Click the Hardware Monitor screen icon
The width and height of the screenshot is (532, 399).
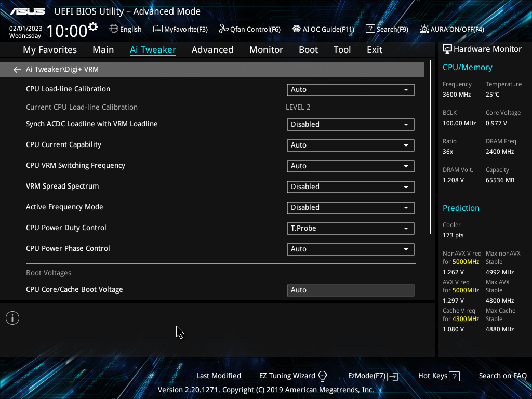(447, 49)
